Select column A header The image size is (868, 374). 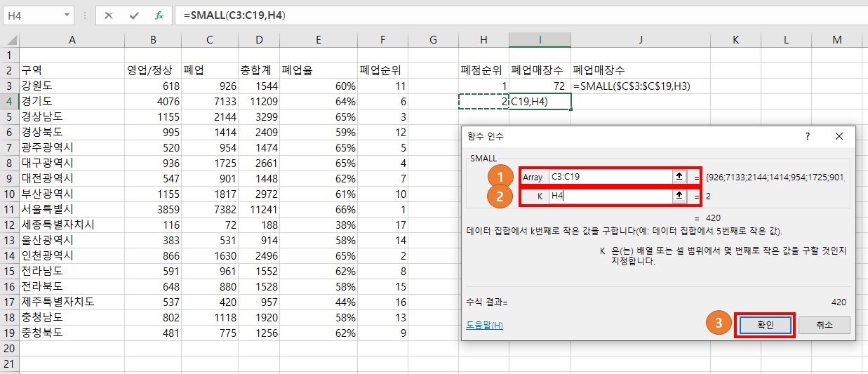point(72,40)
